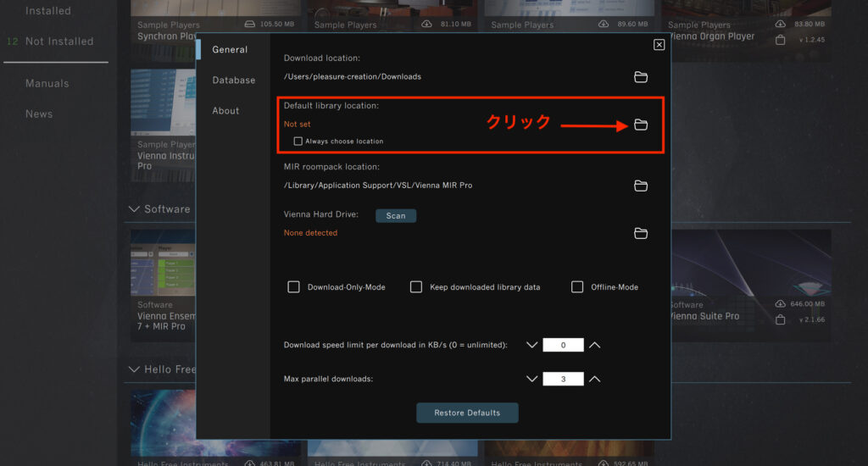
Task: Open Vienna Ensemble 7 + MIR Pro thumbnail
Action: 164,263
